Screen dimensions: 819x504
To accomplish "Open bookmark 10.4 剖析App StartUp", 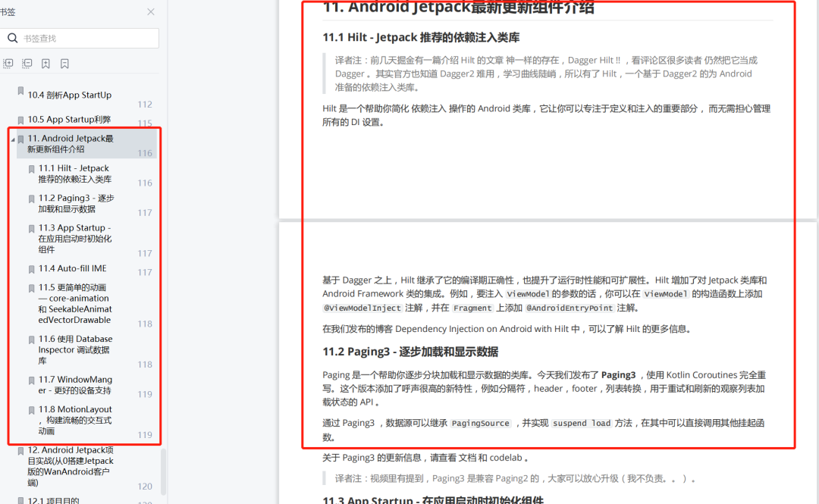I will point(70,95).
